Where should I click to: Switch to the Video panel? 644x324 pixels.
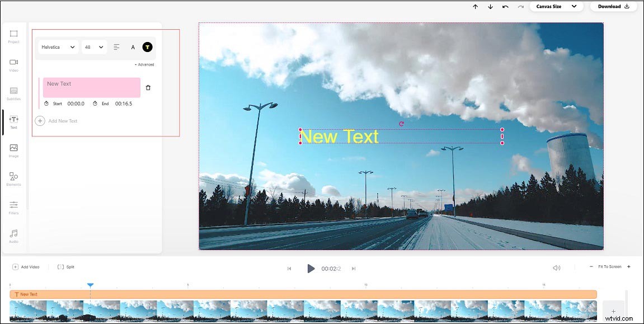[x=13, y=65]
